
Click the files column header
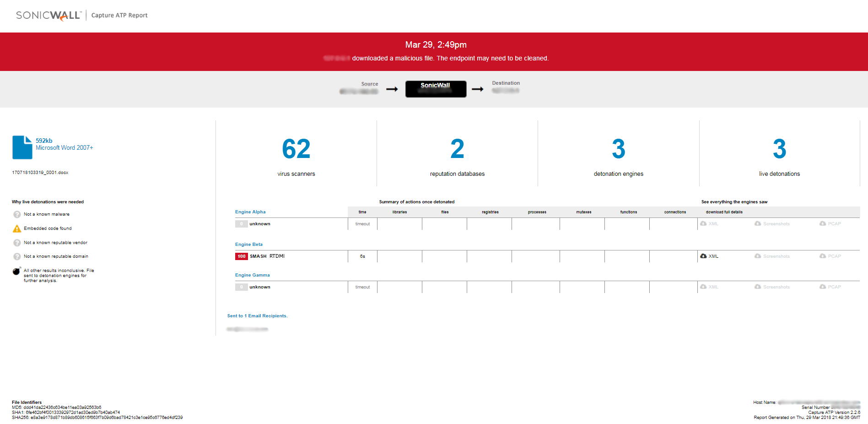click(x=445, y=212)
